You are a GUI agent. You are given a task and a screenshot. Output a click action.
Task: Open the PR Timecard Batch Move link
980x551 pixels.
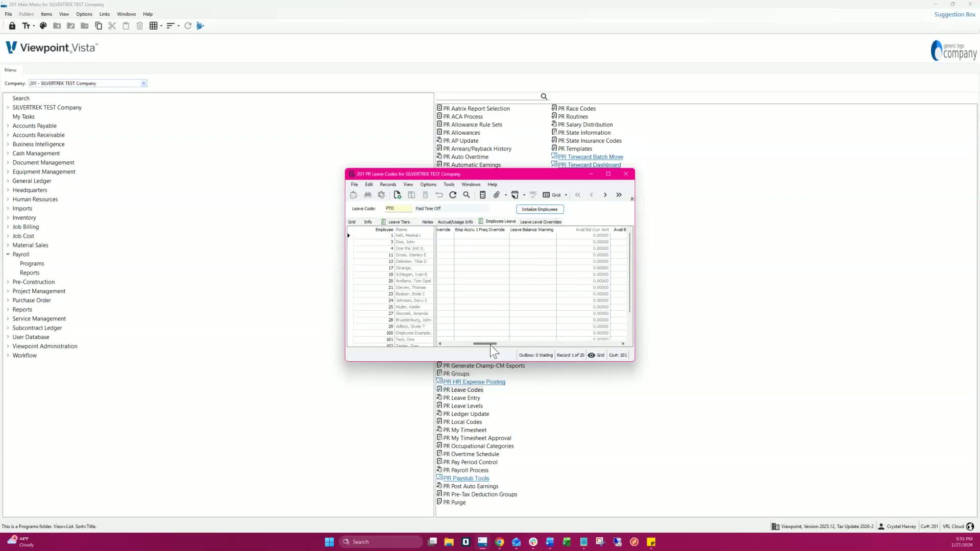tap(590, 157)
